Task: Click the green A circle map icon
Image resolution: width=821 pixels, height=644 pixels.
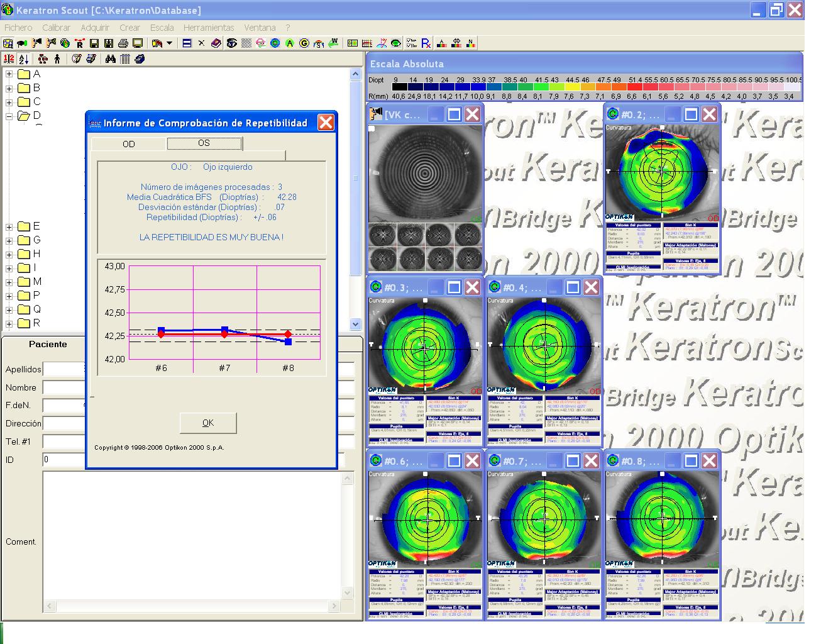Action: tap(290, 43)
